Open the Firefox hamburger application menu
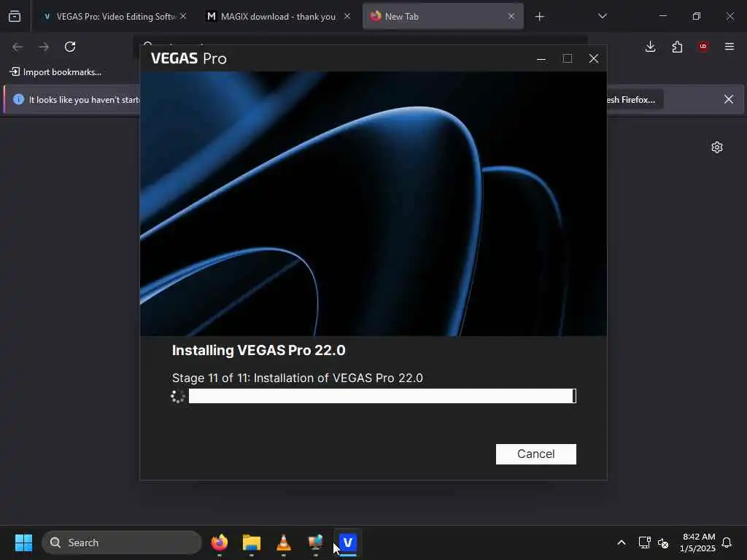This screenshot has height=560, width=747. pyautogui.click(x=729, y=47)
